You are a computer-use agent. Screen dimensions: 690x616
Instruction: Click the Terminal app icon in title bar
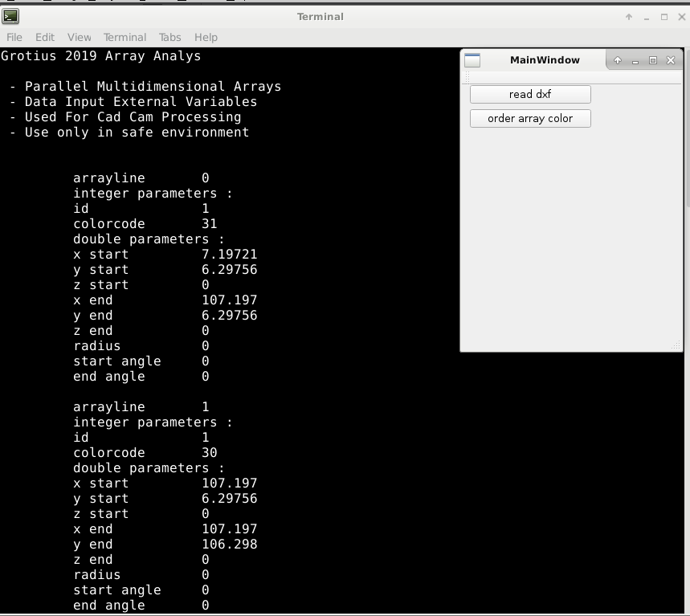[x=10, y=17]
